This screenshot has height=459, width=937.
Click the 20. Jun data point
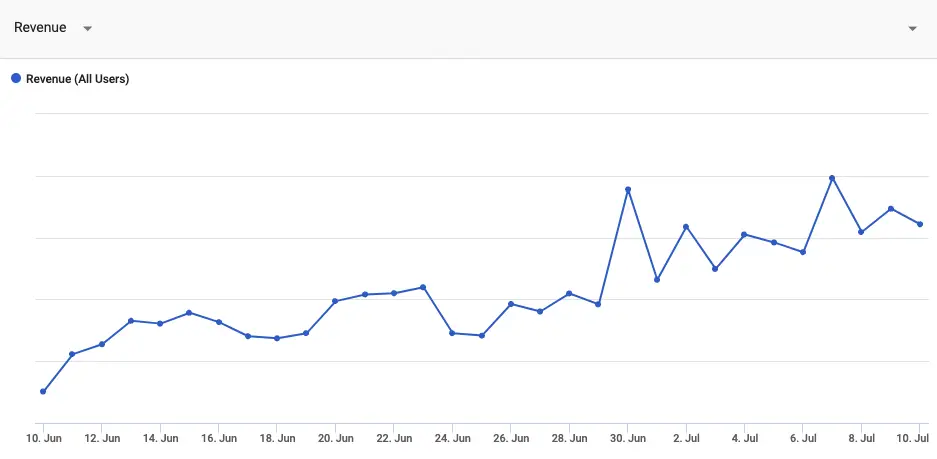[x=335, y=301]
